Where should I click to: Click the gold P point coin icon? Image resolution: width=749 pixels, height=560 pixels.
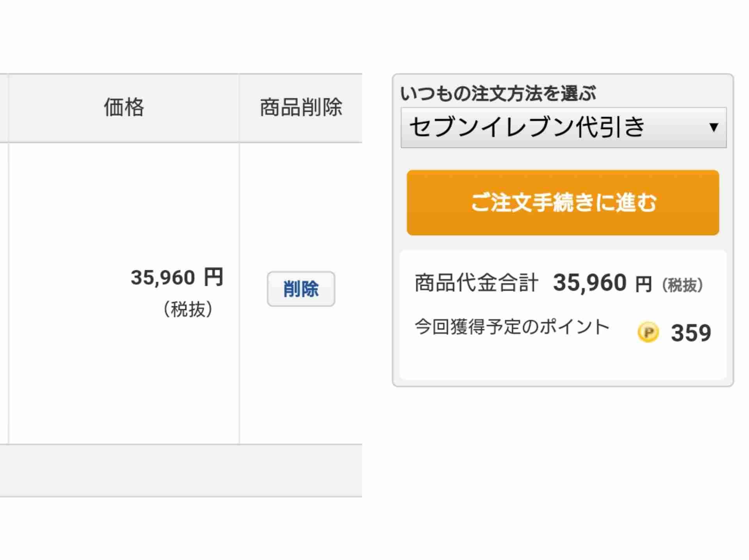648,333
